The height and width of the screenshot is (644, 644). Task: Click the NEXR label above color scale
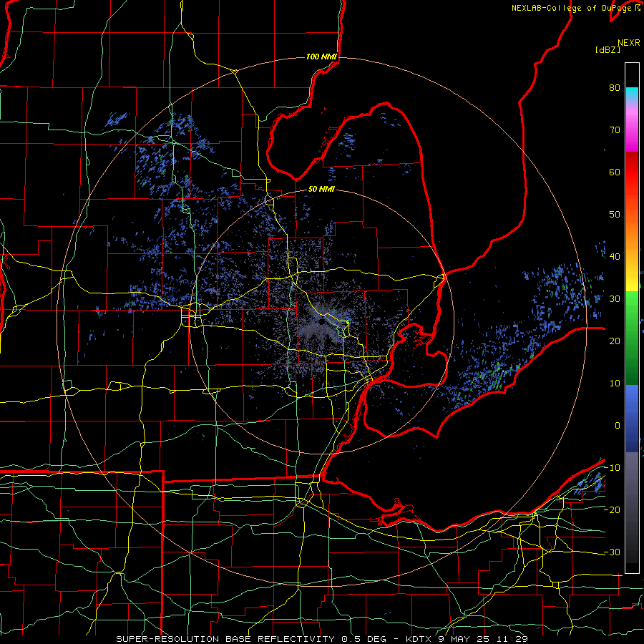click(x=628, y=43)
